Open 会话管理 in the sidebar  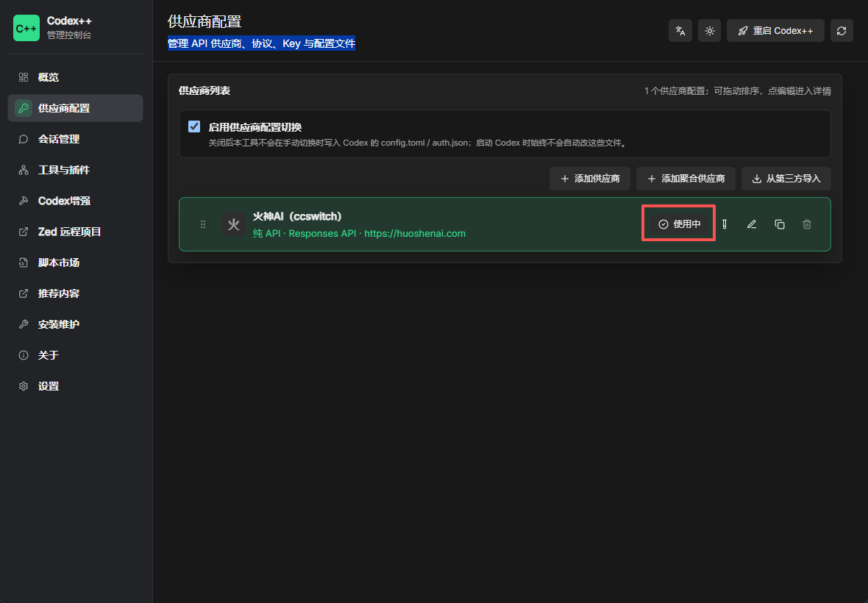(x=75, y=140)
